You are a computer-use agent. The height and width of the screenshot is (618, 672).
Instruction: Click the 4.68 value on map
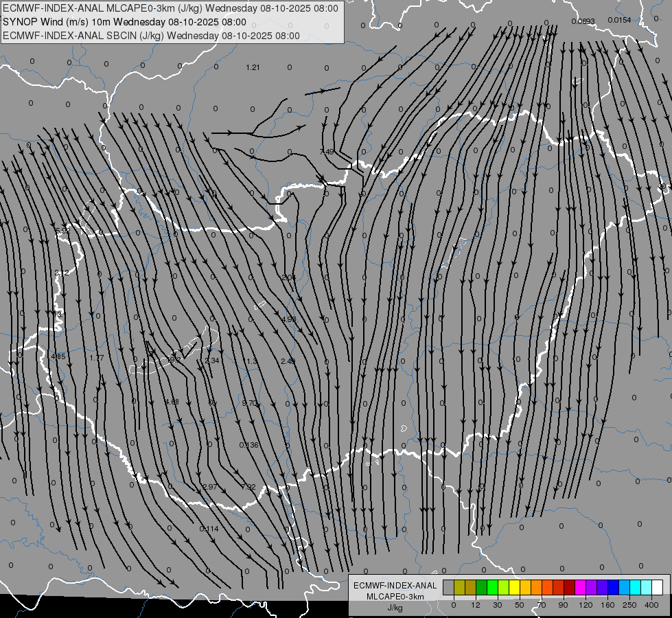coord(172,402)
